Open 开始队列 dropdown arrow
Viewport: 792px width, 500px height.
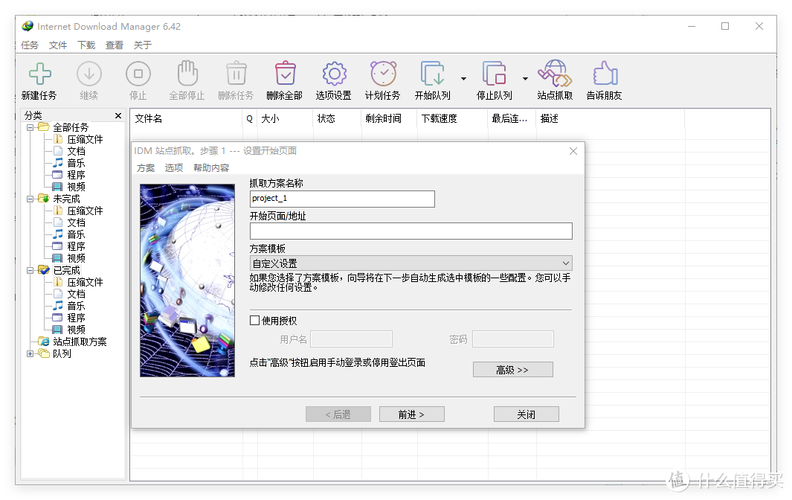tap(463, 79)
